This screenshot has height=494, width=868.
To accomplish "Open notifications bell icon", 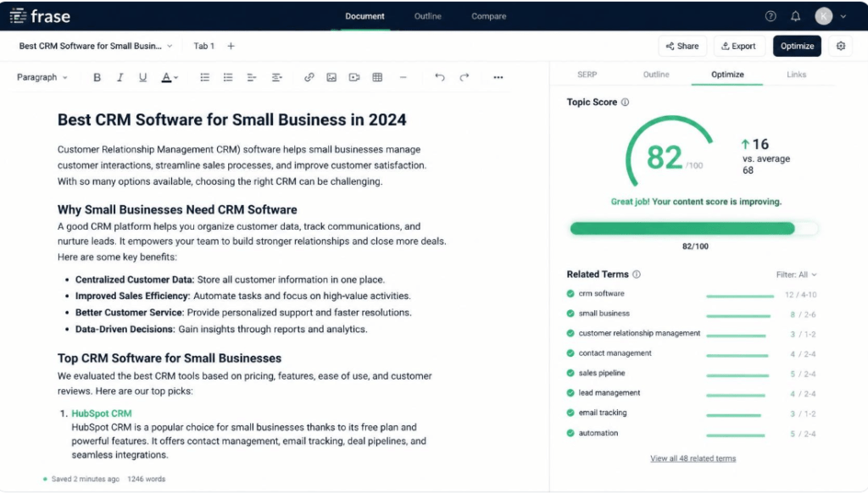I will [x=795, y=16].
